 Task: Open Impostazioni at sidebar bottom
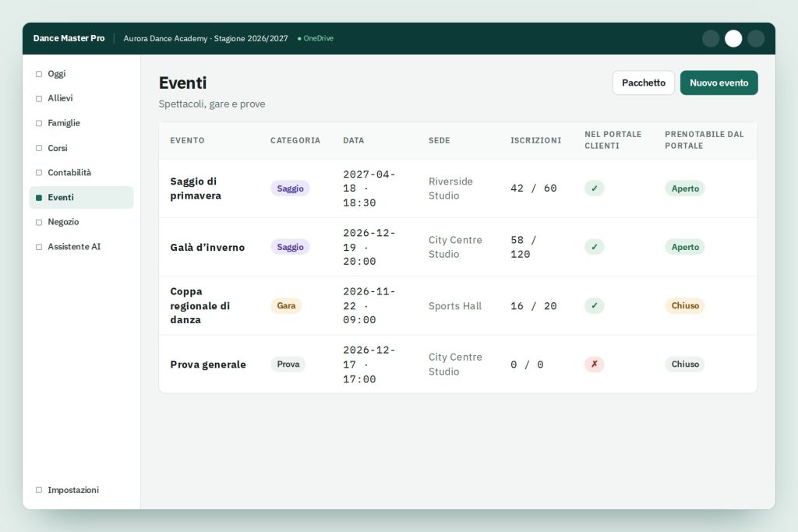point(81,490)
